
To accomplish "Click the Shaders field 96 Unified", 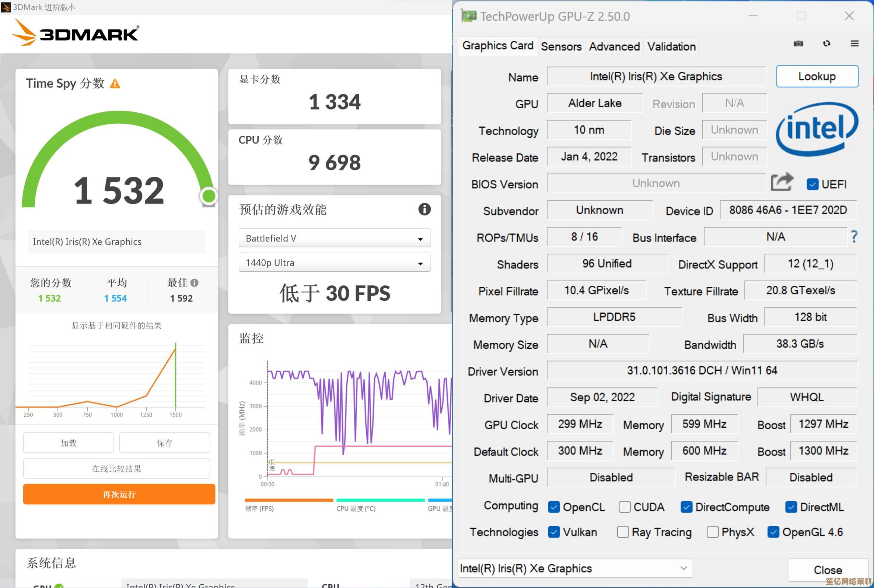I will (607, 264).
